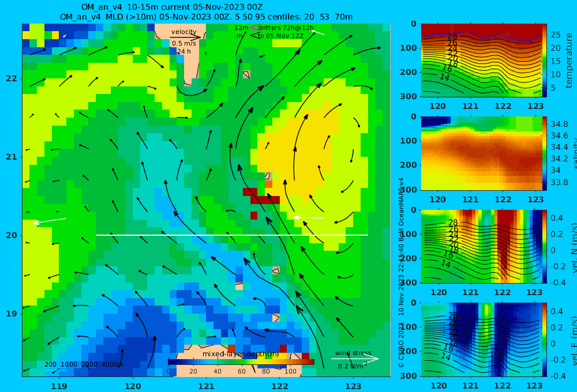Click the "mixed-layer depth(m)" colorbar title
Viewport: 577px width, 392px height.
tap(241, 354)
